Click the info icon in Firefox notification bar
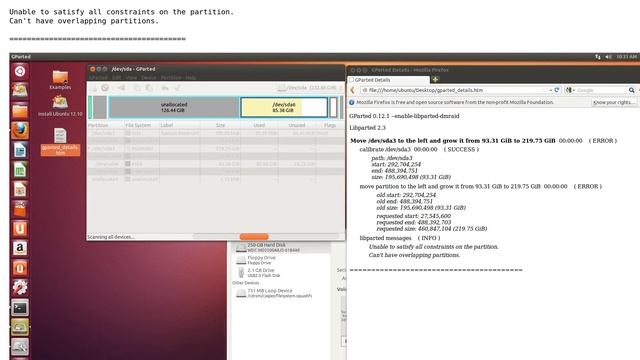 [351, 102]
